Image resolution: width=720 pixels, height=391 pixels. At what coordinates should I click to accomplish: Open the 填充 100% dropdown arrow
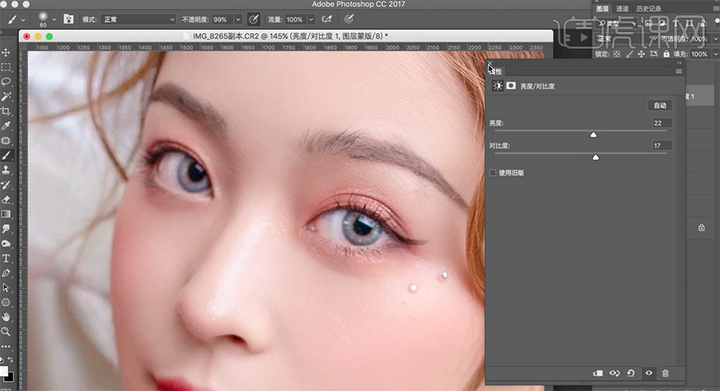coord(715,54)
